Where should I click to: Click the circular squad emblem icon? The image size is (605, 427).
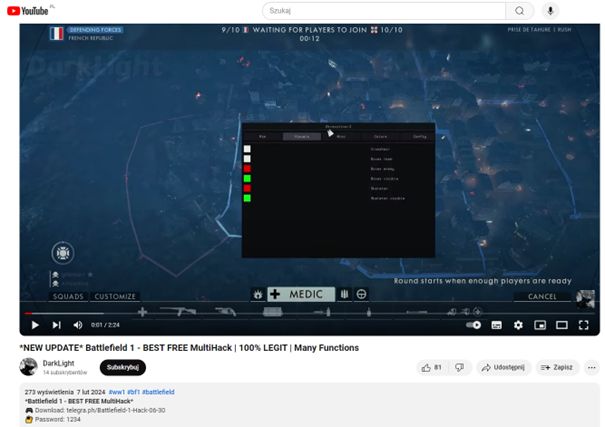pos(63,253)
